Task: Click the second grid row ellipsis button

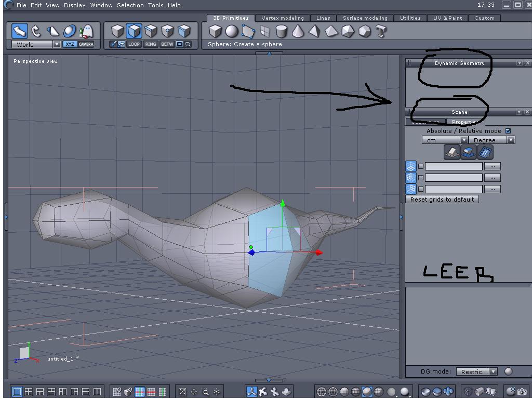Action: click(492, 178)
